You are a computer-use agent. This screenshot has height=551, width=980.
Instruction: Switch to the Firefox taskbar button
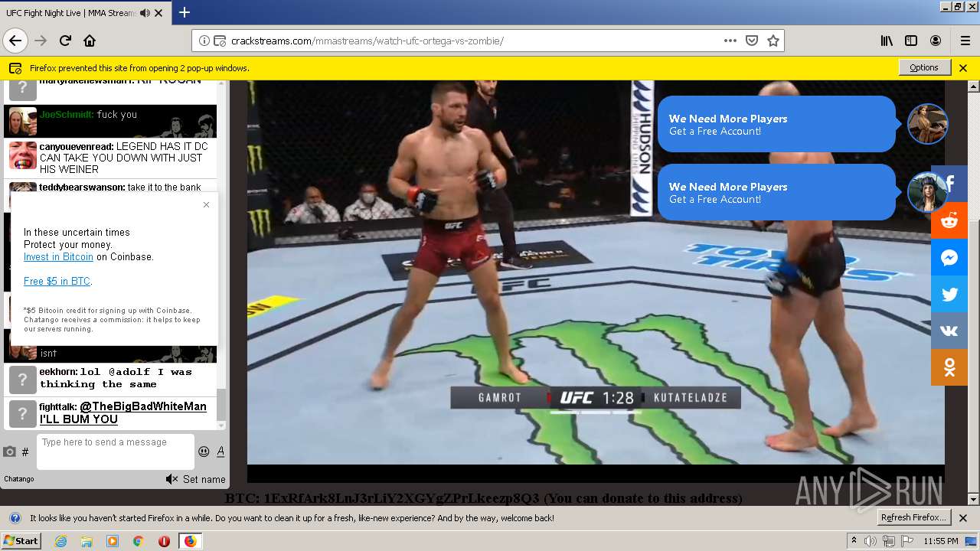(x=190, y=541)
